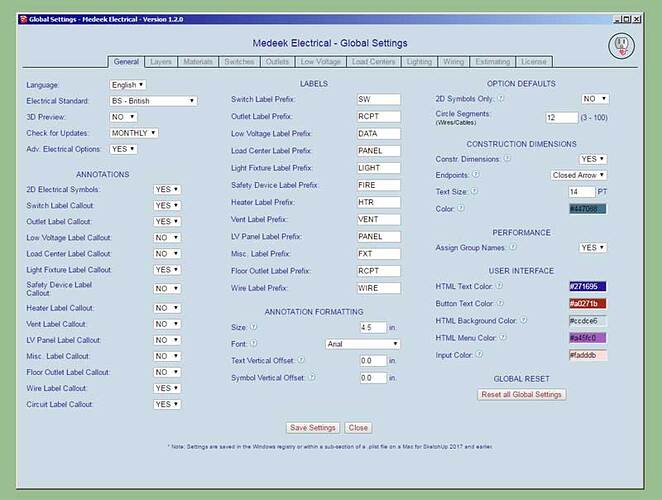Click help icon beside Symbol Vertical Offset

coord(312,377)
